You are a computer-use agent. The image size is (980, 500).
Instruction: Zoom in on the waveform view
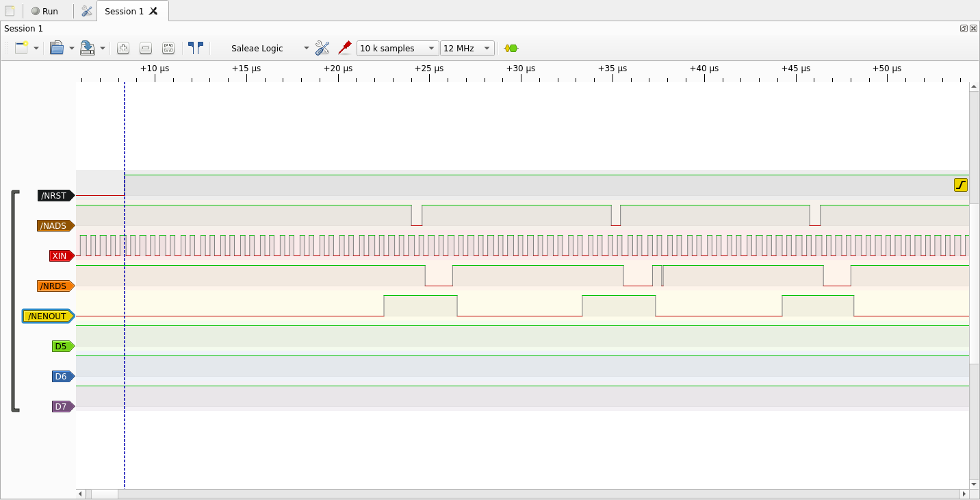coord(123,48)
